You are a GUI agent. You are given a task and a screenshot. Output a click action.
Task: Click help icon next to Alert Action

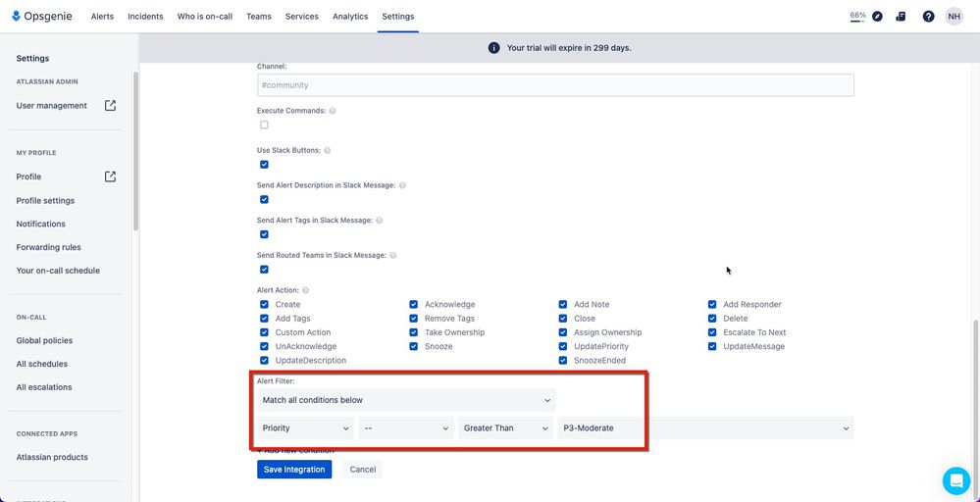pos(306,290)
